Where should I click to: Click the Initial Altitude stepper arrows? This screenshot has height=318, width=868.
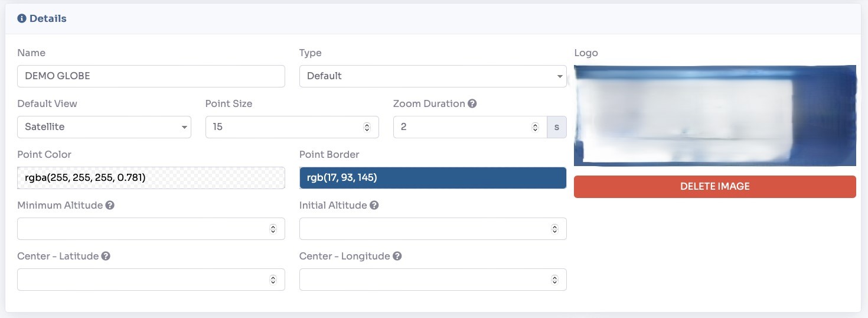pos(554,229)
